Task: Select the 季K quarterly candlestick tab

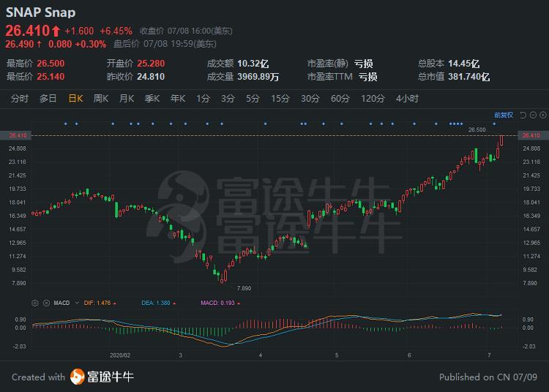Action: [x=152, y=99]
